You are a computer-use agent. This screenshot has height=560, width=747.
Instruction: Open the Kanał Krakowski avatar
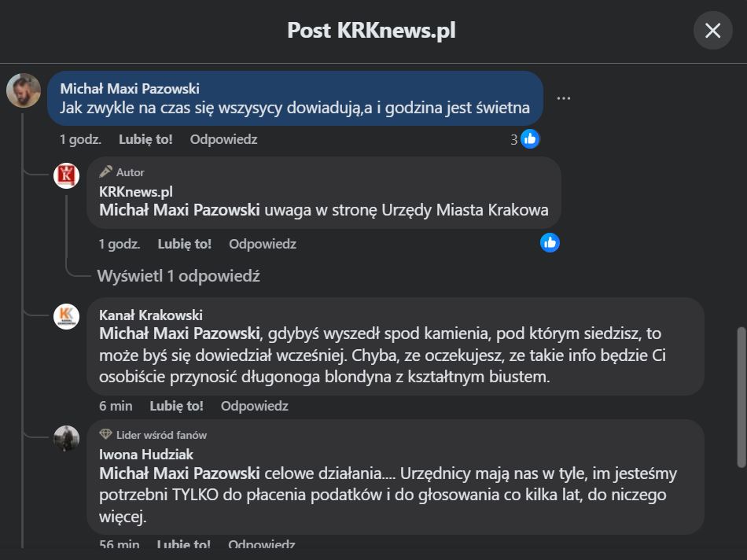[66, 316]
